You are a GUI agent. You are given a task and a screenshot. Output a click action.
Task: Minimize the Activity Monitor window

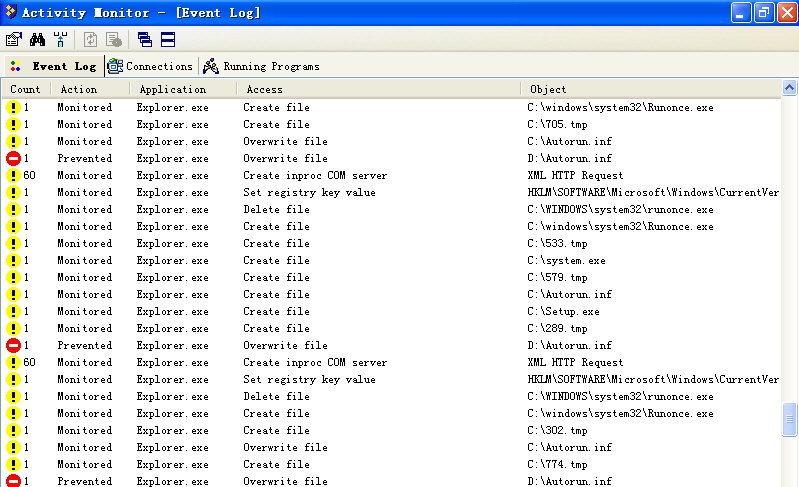tap(741, 13)
